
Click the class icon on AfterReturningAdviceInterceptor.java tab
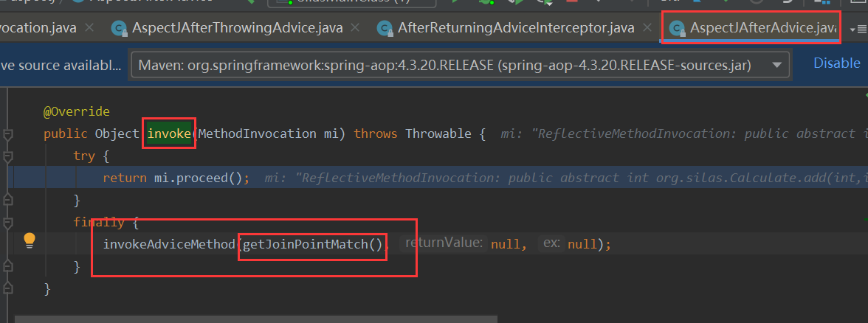tap(384, 28)
